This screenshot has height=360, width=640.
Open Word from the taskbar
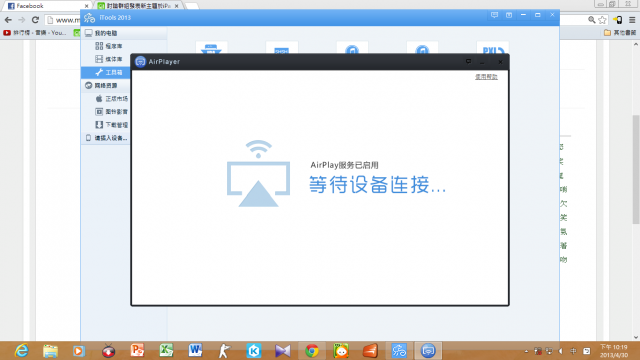(x=195, y=351)
